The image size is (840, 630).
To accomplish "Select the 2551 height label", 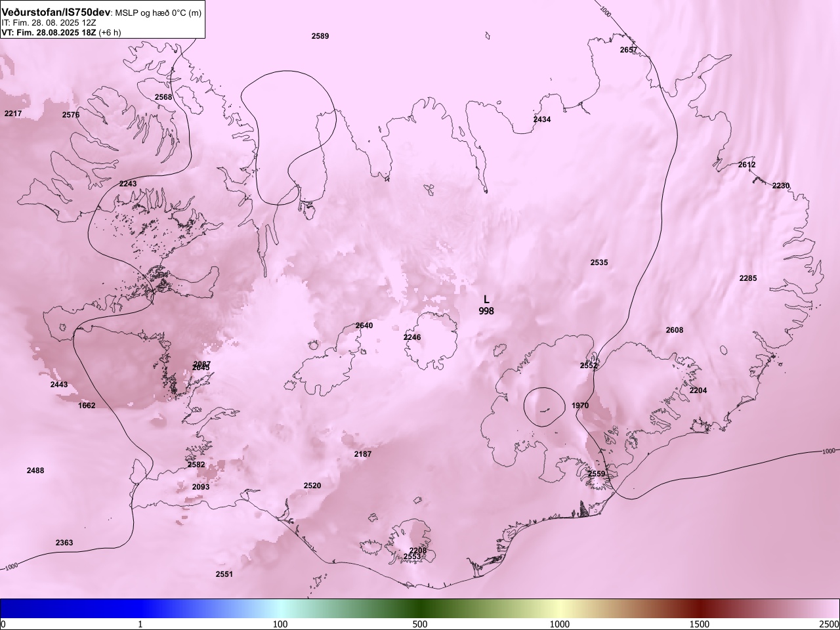I will click(x=224, y=574).
